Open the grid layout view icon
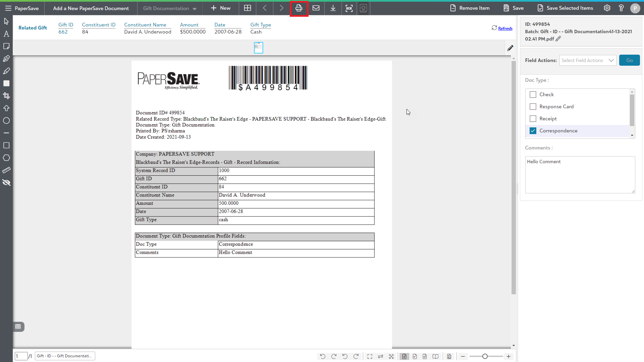Viewport: 644px width, 362px height. (x=248, y=8)
